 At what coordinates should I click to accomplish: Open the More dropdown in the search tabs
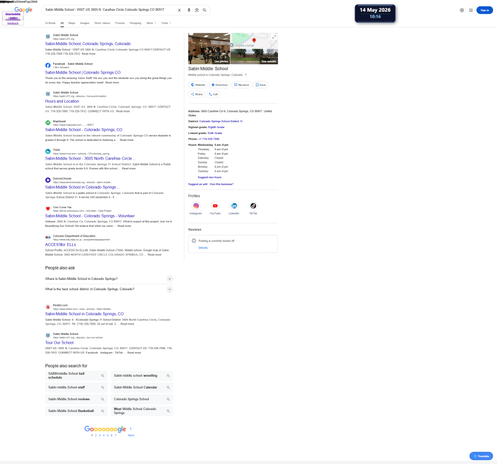click(x=151, y=23)
